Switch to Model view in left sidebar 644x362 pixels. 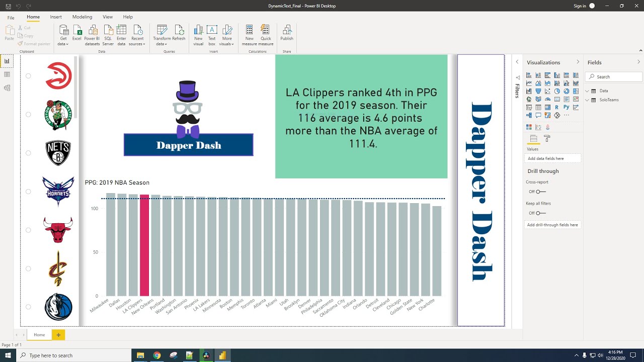(7, 88)
